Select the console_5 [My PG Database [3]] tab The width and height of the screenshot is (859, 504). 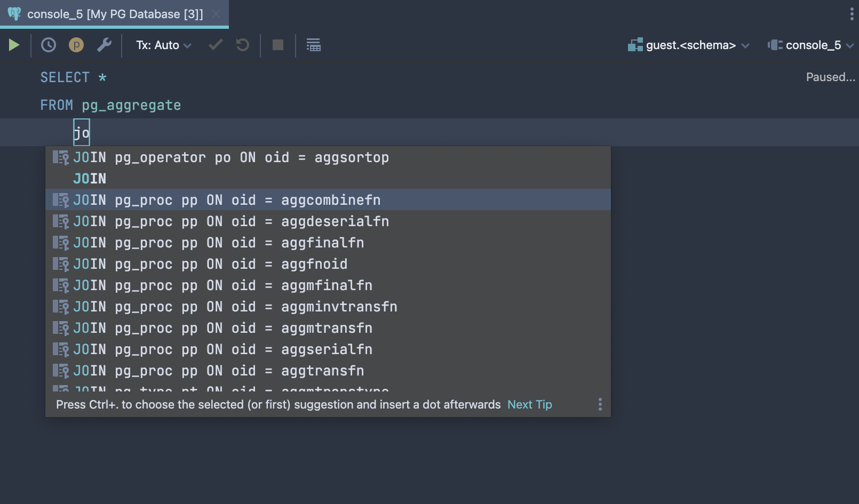coord(114,14)
